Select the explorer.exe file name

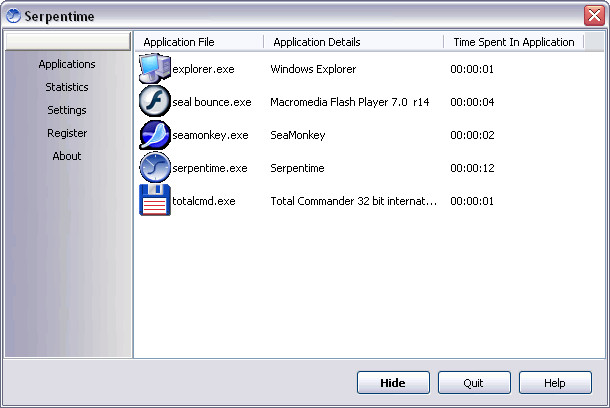click(x=203, y=69)
